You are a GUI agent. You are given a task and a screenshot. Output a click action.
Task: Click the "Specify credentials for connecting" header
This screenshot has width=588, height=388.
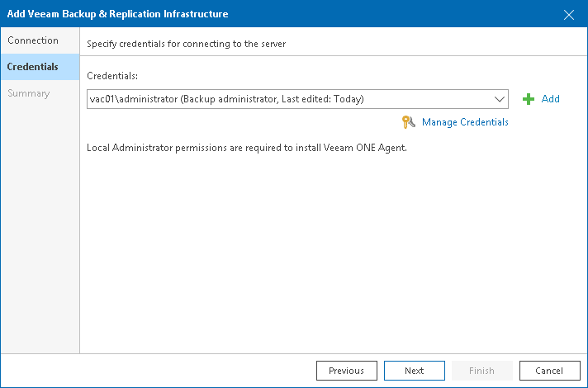click(186, 43)
